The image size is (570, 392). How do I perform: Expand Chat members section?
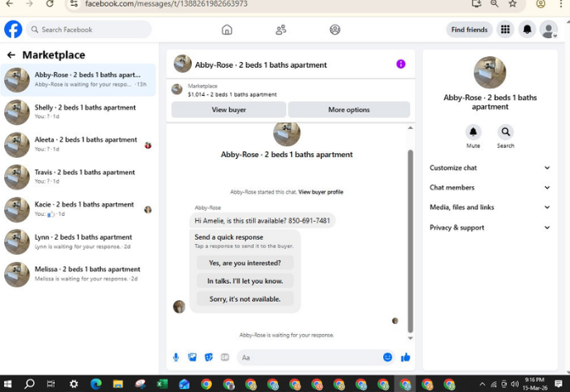point(490,188)
